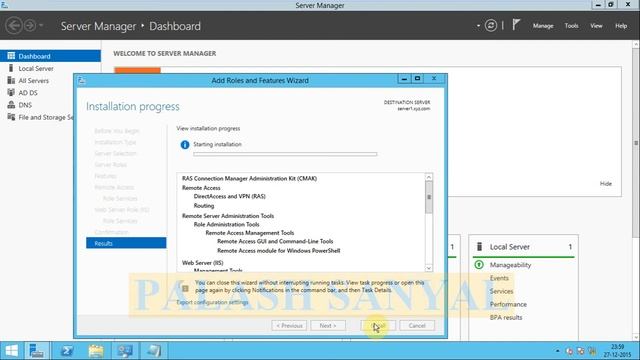Click the Results step in the wizard
640x360 pixels.
pyautogui.click(x=126, y=243)
